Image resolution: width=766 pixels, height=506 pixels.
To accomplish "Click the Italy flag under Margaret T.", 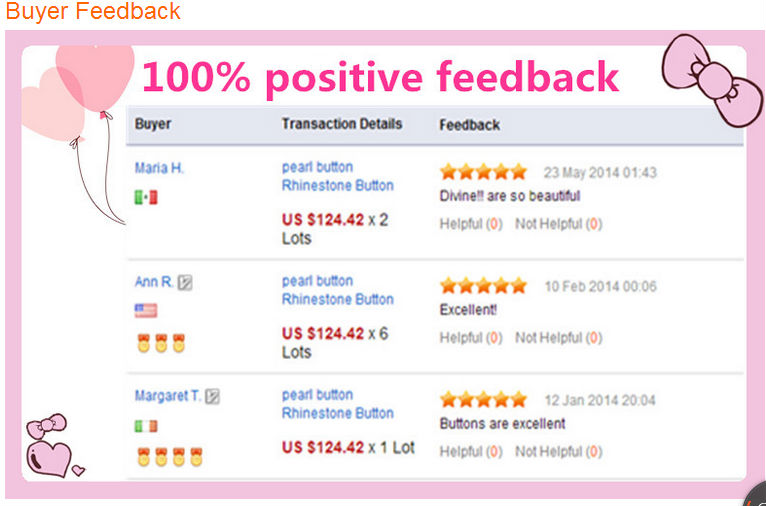I will tap(146, 426).
